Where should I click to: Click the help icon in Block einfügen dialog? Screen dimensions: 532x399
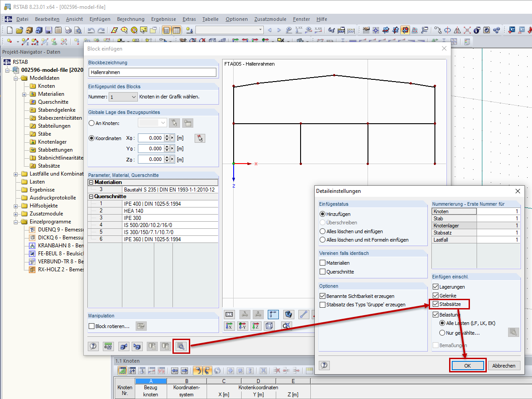[93, 346]
